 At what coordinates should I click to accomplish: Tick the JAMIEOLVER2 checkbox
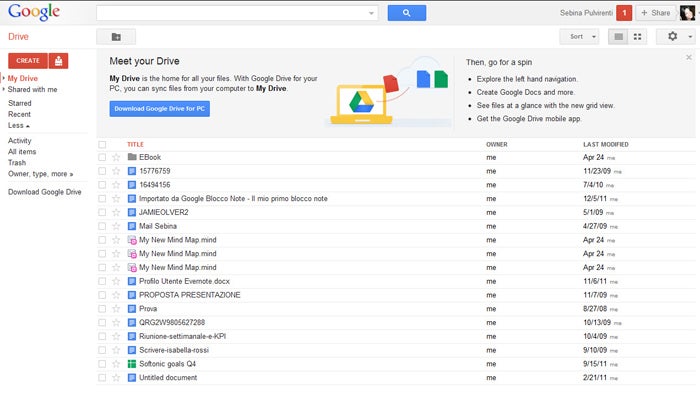[102, 212]
